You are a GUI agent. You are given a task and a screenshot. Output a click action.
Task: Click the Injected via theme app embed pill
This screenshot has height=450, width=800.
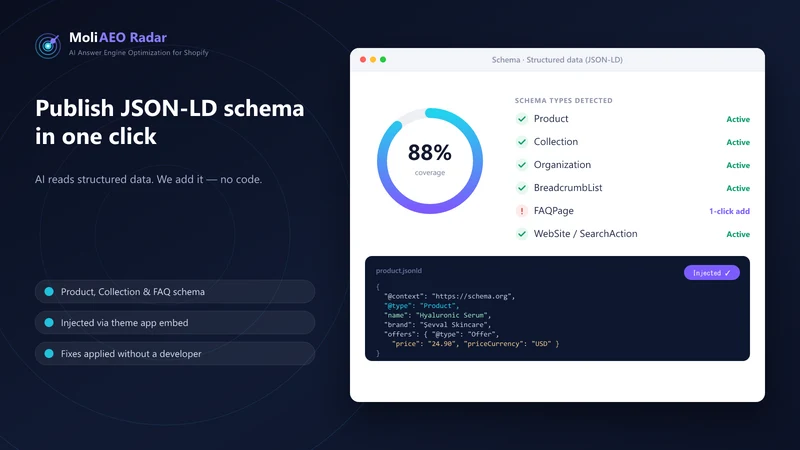coord(174,322)
